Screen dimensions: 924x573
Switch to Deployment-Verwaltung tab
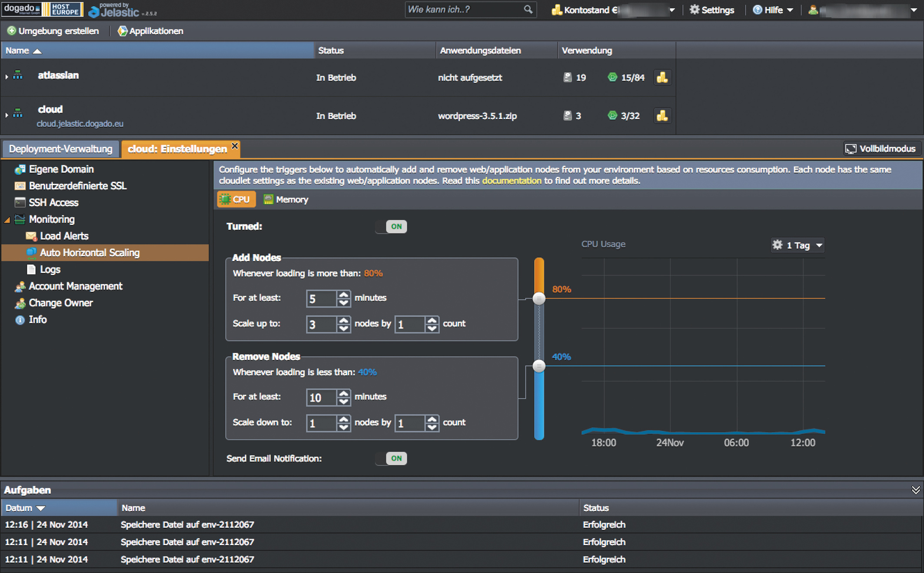pyautogui.click(x=60, y=149)
